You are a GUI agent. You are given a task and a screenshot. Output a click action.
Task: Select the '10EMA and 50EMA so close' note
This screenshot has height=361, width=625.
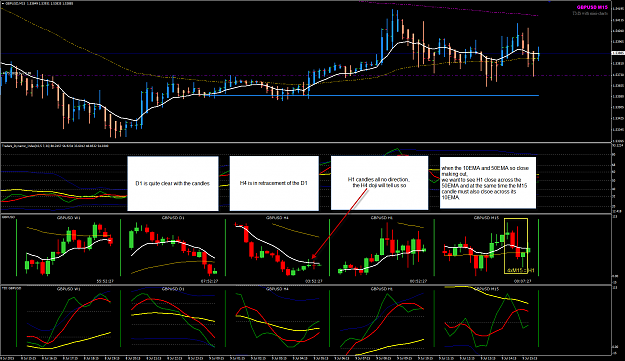(487, 182)
